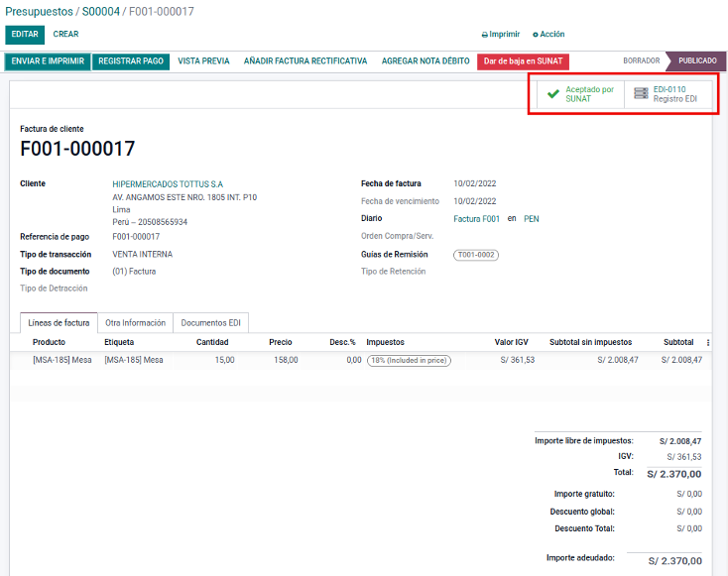Click the green Aceptado por SUNAT checkmark icon
This screenshot has height=576, width=728.
click(553, 94)
